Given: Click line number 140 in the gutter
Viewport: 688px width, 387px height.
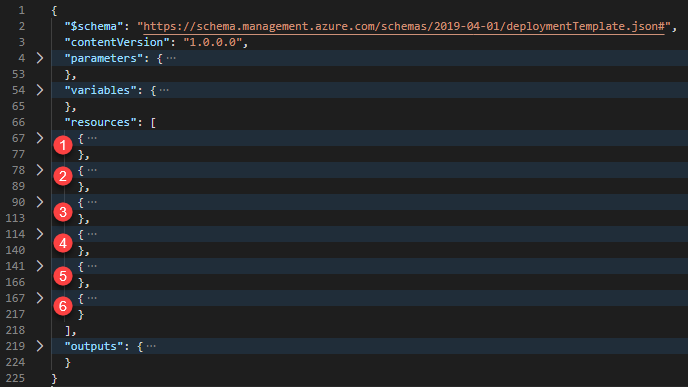Looking at the screenshot, I should 15,250.
